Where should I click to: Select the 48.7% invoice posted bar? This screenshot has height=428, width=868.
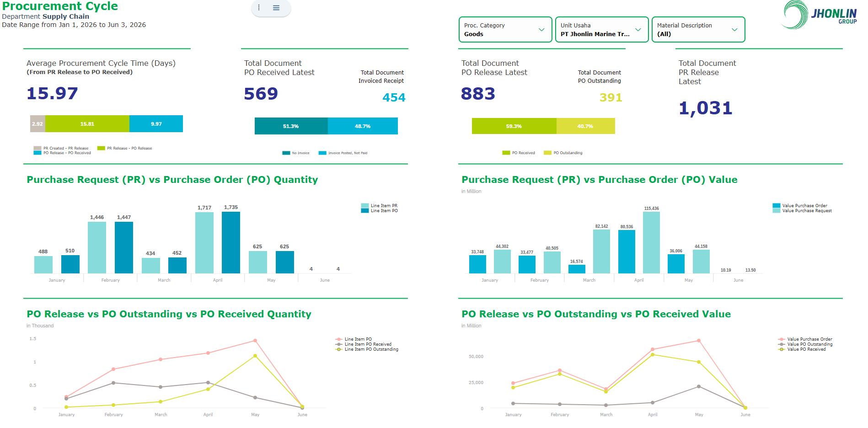click(363, 126)
